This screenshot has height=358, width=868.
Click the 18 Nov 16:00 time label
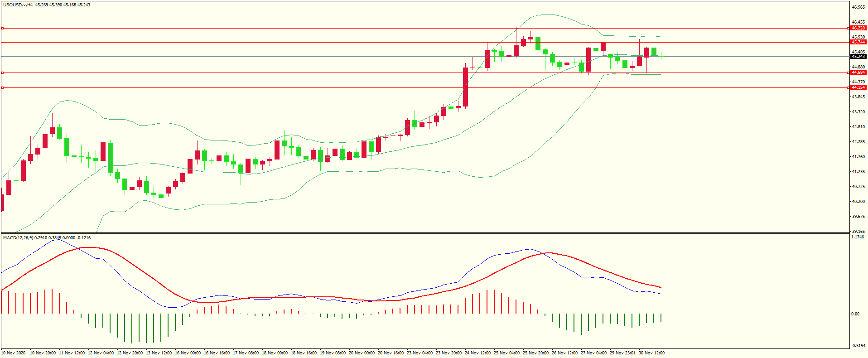304,353
